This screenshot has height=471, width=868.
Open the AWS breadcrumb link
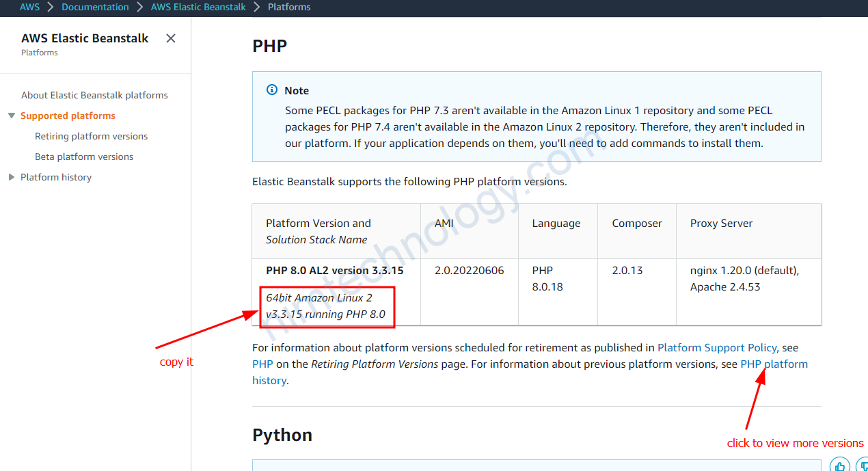click(x=29, y=7)
